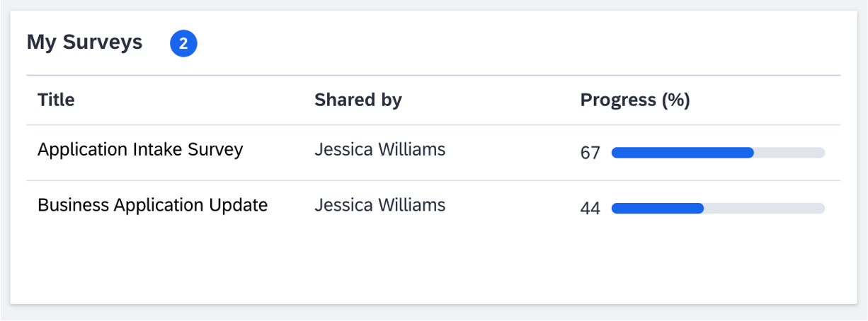The image size is (868, 321).
Task: Select the Business Application Update table row
Action: 433,208
